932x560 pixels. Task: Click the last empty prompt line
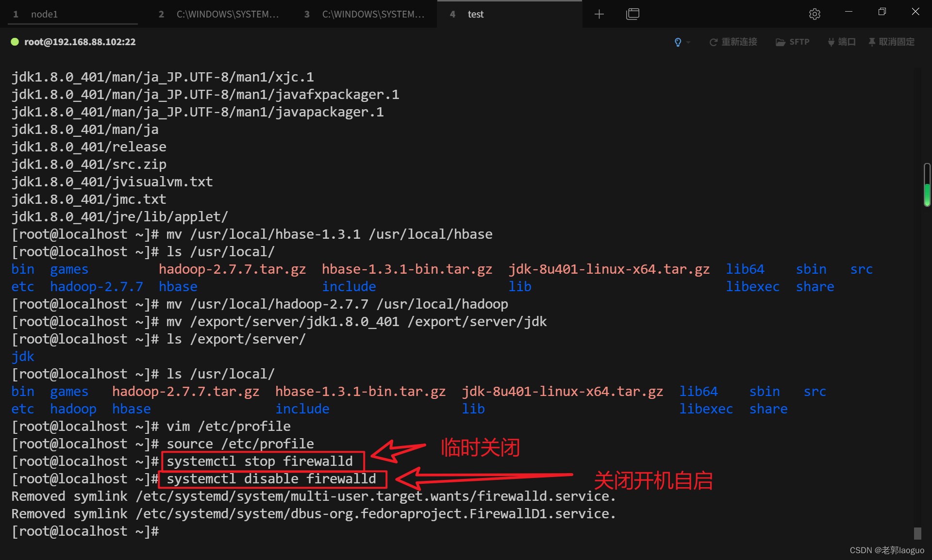(85, 531)
